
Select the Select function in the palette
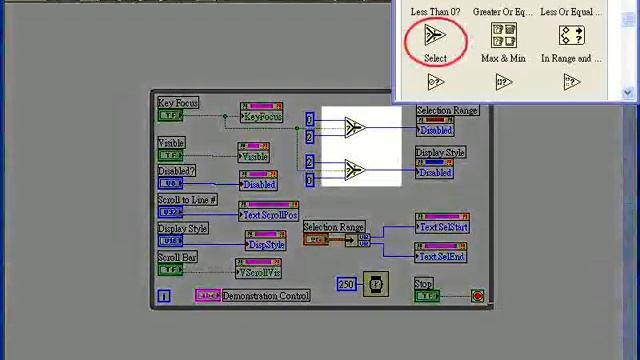[435, 35]
